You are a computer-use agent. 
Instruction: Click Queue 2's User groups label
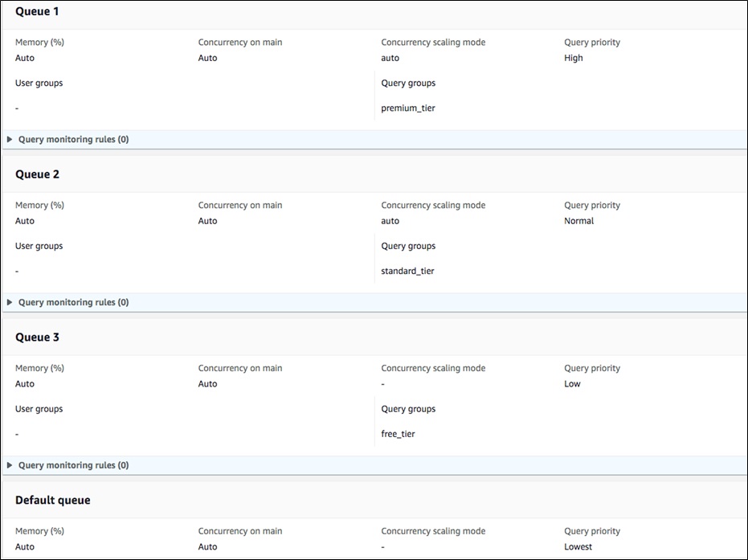(39, 246)
